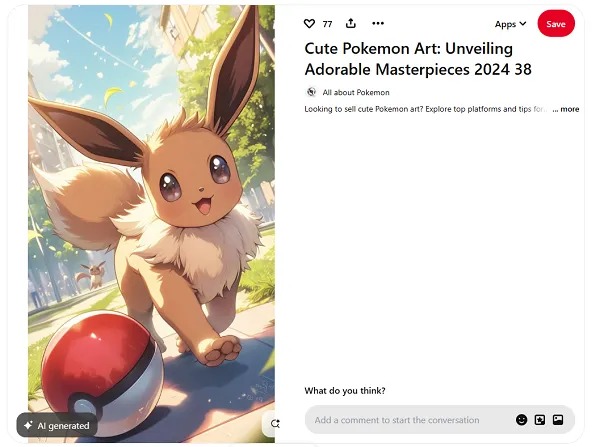600x447 pixels.
Task: Click the visual search lens icon
Action: 275,424
